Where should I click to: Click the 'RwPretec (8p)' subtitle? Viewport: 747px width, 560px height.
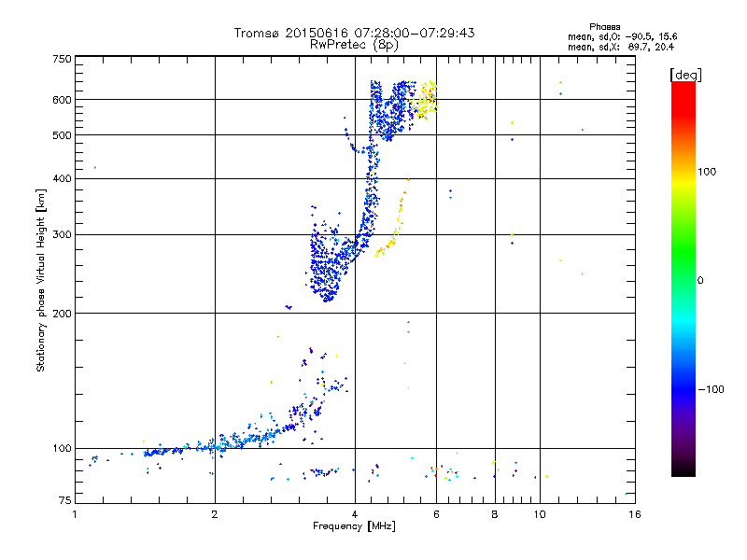click(354, 45)
